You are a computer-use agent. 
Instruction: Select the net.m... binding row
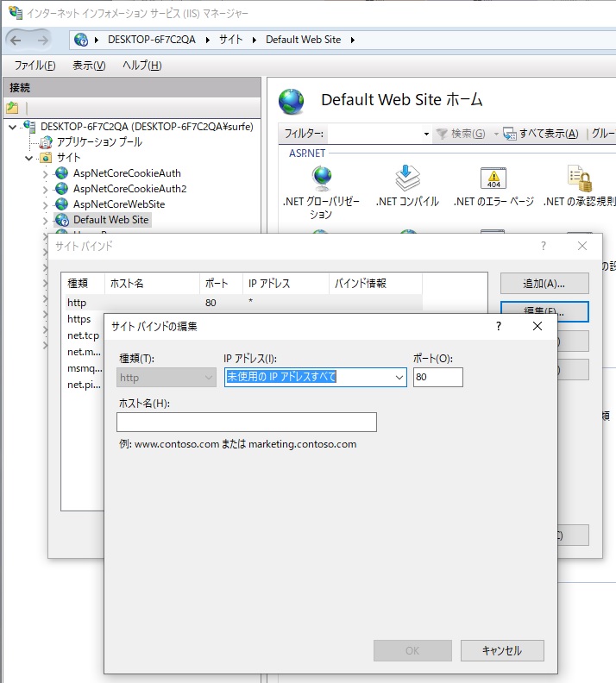[x=84, y=352]
